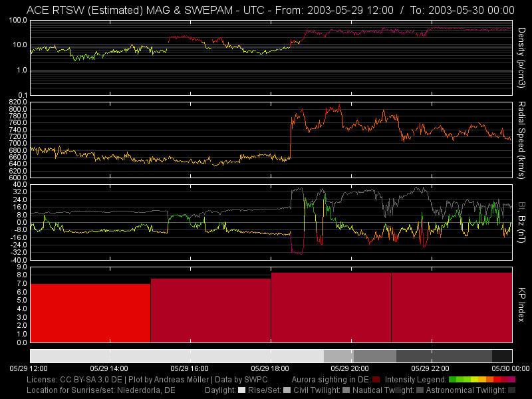
Task: Click the Intensity Legend color gradient strip
Action: (481, 380)
